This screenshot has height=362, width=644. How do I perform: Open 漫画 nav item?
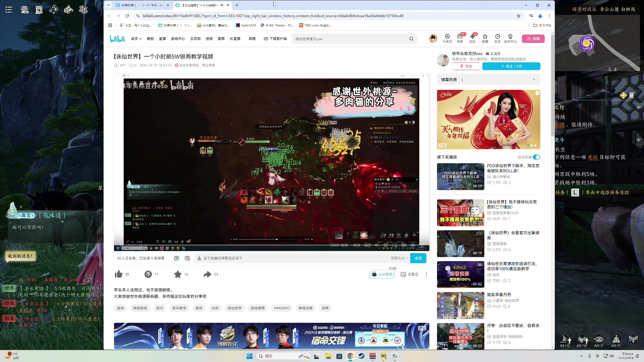[209, 39]
